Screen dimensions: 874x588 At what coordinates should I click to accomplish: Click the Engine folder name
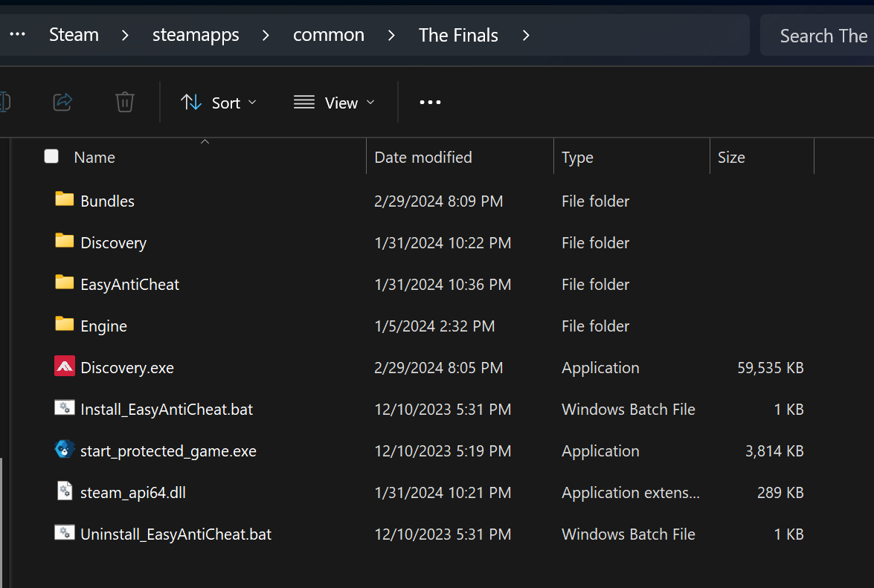[103, 326]
